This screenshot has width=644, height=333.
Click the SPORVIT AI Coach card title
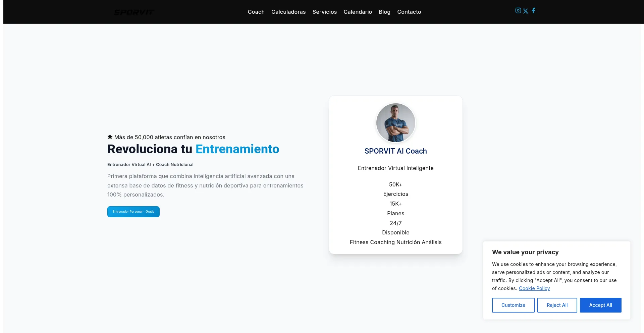coord(395,151)
